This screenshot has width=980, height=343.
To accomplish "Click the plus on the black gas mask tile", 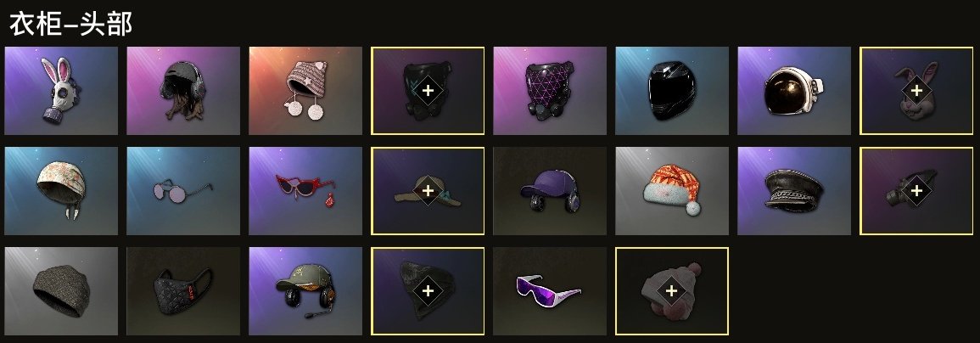I will [428, 91].
